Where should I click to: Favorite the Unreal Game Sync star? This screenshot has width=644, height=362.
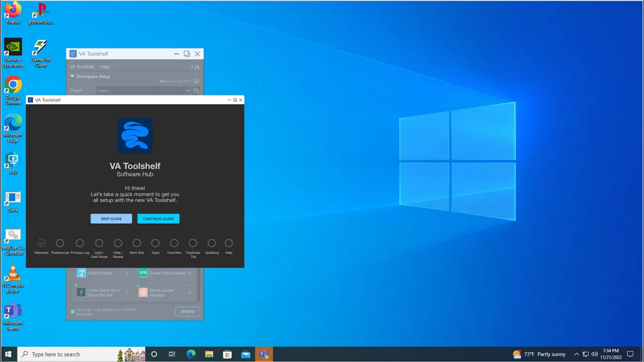pyautogui.click(x=127, y=293)
